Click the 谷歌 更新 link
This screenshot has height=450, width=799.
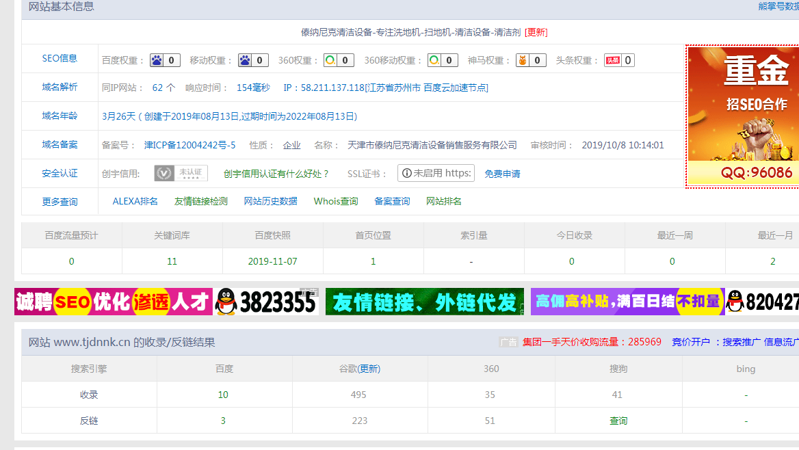point(369,369)
